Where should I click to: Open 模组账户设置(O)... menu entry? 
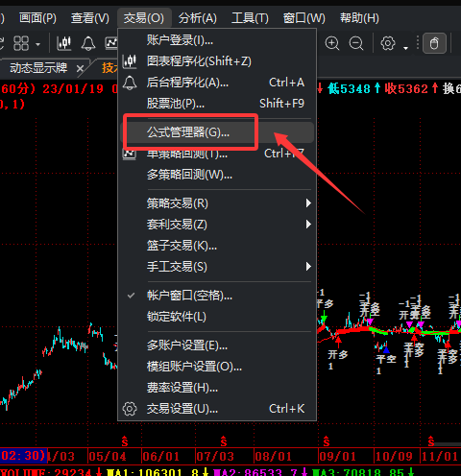[217, 367]
